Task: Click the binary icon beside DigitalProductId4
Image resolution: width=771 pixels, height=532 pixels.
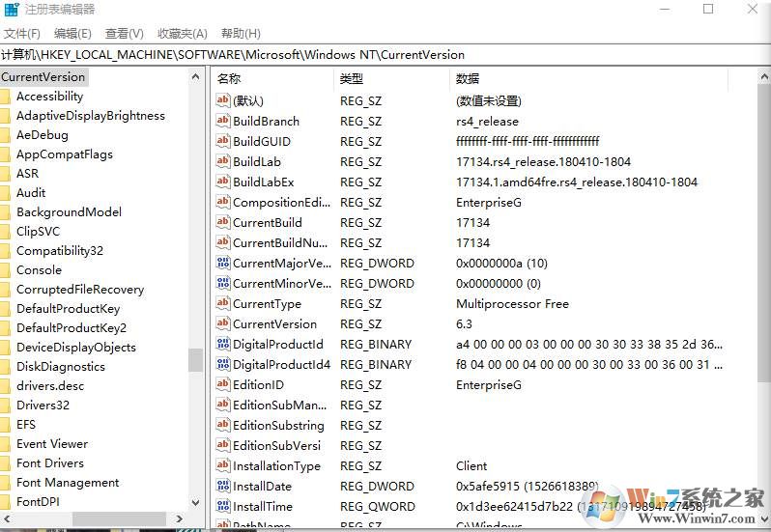Action: 223,364
